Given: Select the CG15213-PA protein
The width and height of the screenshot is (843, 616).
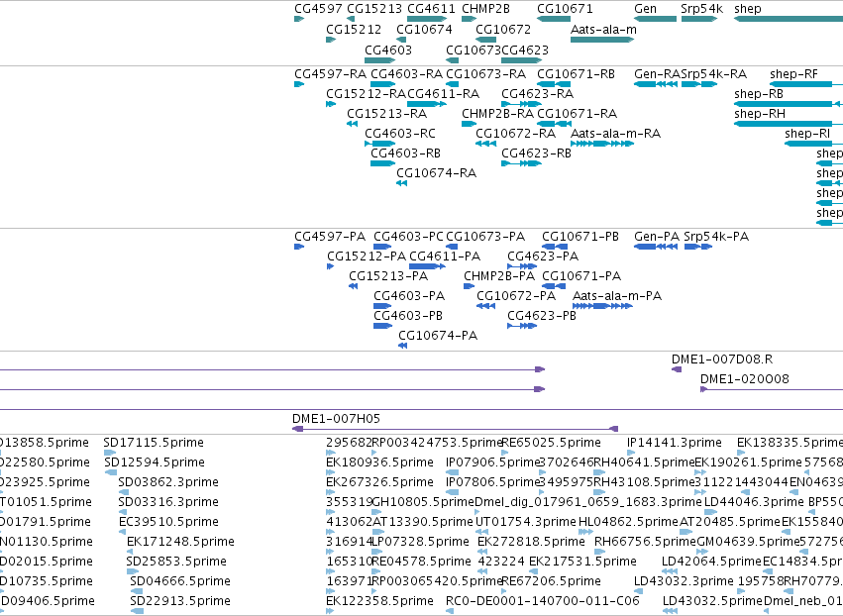Looking at the screenshot, I should (x=354, y=286).
